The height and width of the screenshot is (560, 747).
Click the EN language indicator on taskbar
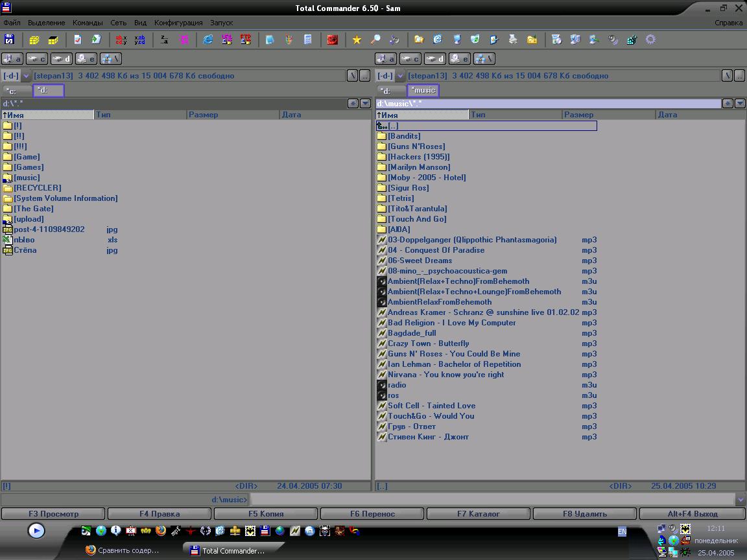tap(622, 531)
